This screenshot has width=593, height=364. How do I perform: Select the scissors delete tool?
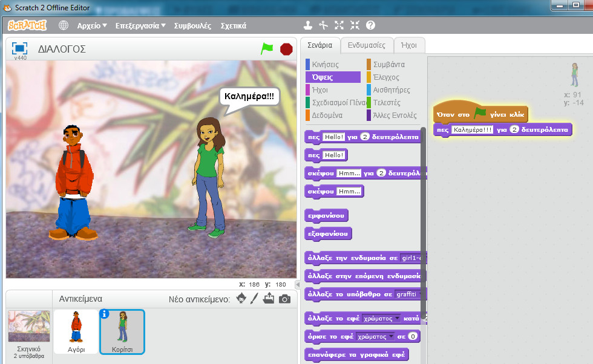[x=324, y=25]
